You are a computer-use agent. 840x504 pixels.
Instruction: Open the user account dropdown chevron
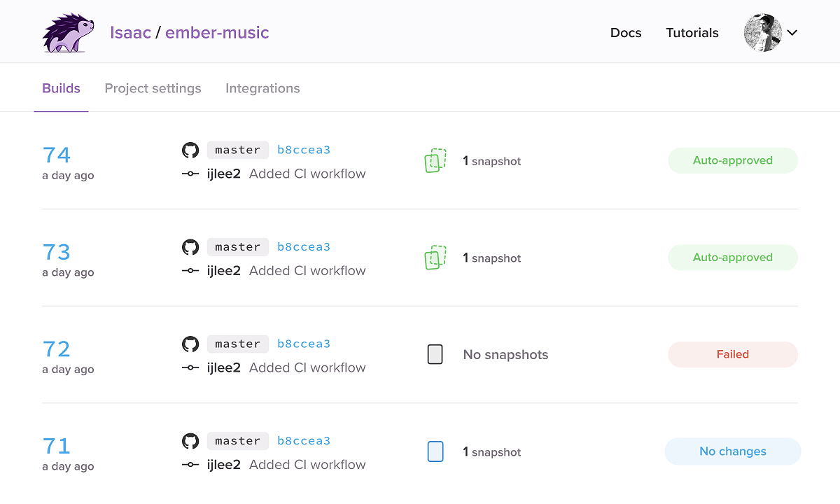click(792, 33)
